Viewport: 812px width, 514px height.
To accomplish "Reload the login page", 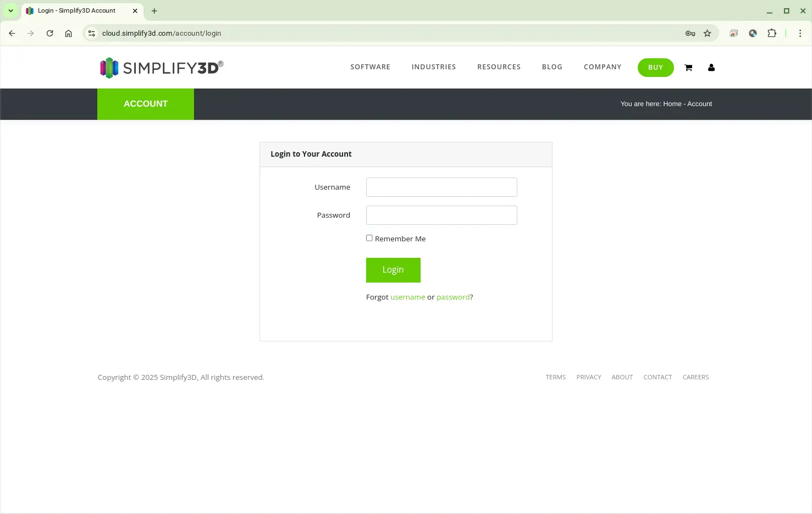I will pos(49,34).
